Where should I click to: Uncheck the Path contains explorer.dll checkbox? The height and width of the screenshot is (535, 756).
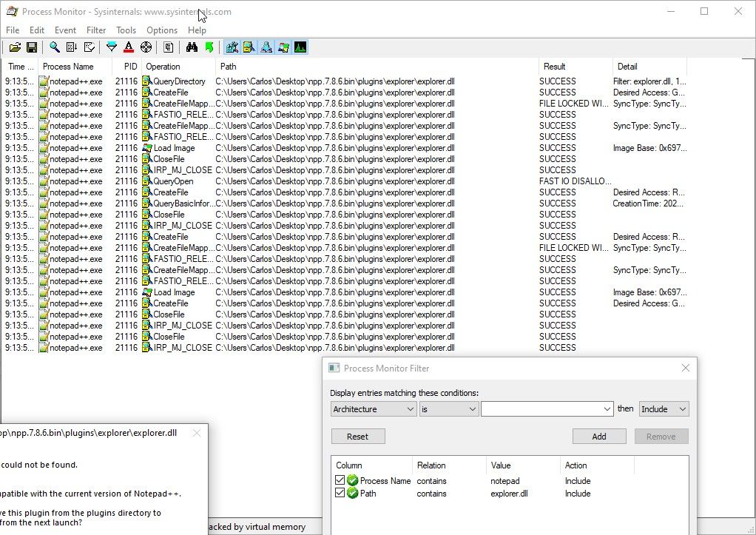tap(340, 493)
